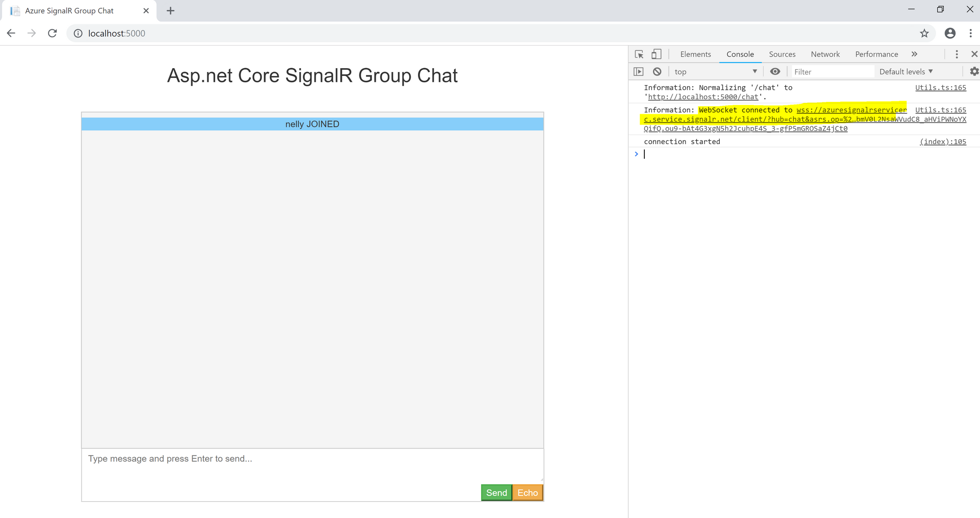Close the Azure SignalR Group Chat tab
Viewport: 980px width, 518px height.
(x=146, y=11)
